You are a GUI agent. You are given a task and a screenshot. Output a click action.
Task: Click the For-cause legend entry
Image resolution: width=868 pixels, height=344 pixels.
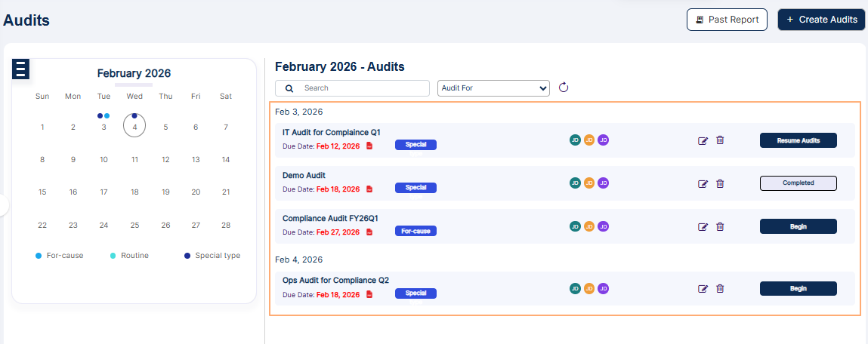59,256
